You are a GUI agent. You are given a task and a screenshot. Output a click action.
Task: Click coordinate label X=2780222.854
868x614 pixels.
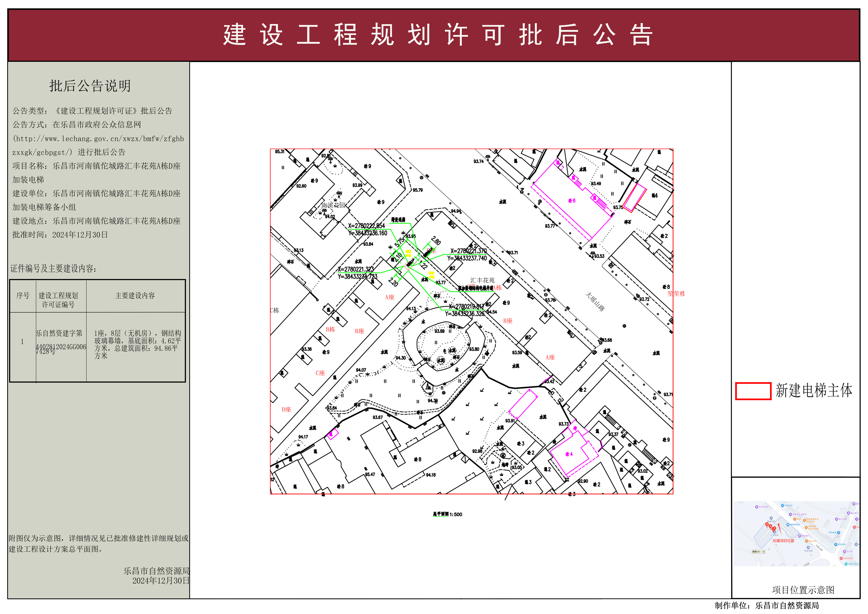point(366,226)
